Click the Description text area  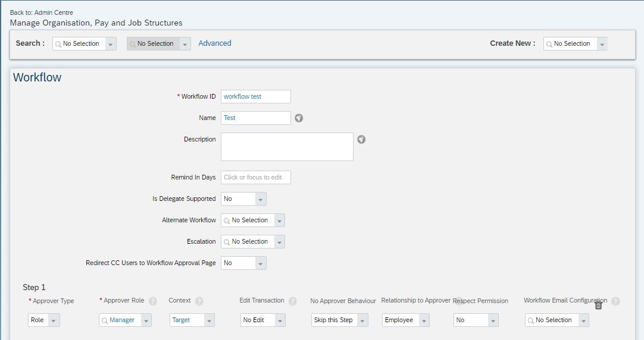coord(287,147)
